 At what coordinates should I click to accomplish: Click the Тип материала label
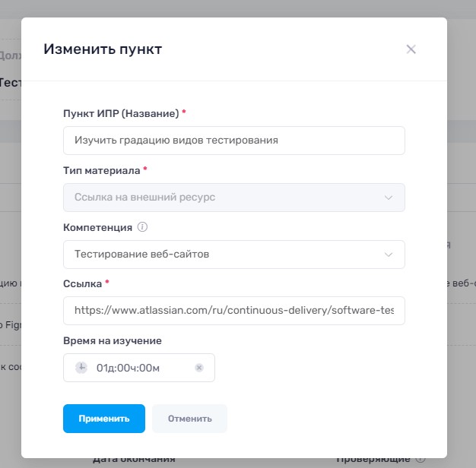(102, 170)
